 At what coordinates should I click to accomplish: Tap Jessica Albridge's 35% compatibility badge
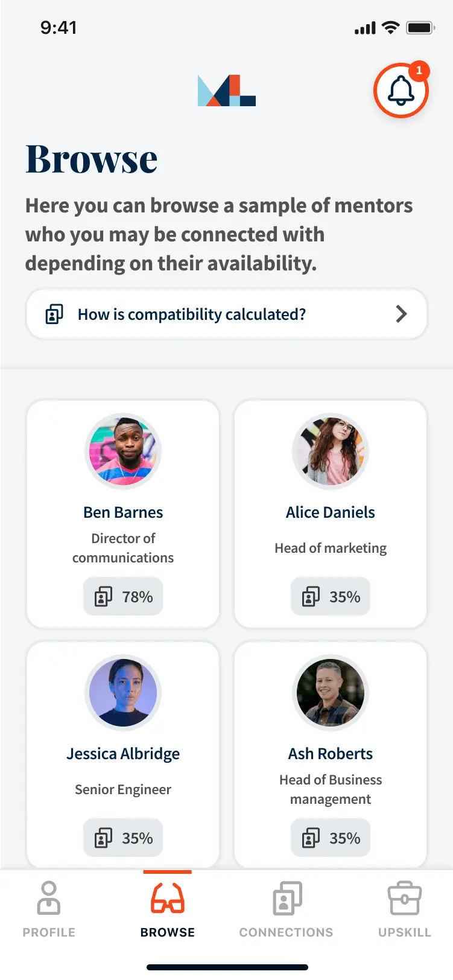[123, 838]
